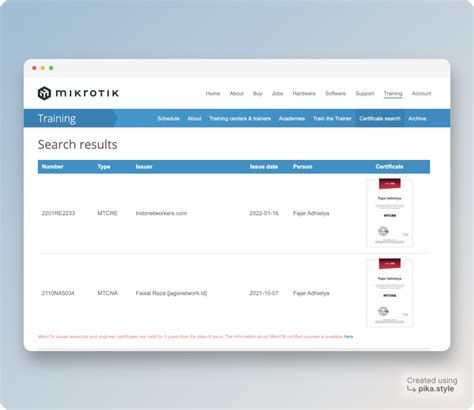This screenshot has width=474, height=410.
Task: Open the About item in top navigation
Action: pyautogui.click(x=236, y=93)
